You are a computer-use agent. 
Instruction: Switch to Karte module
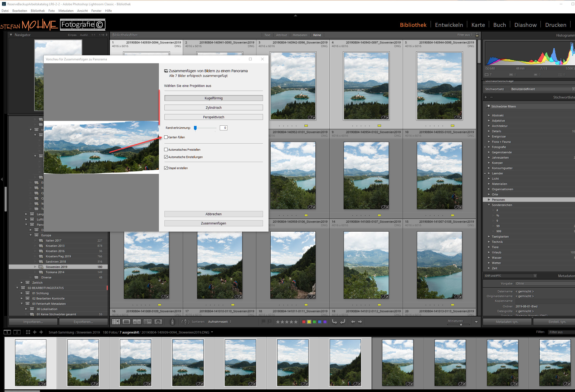pos(478,25)
